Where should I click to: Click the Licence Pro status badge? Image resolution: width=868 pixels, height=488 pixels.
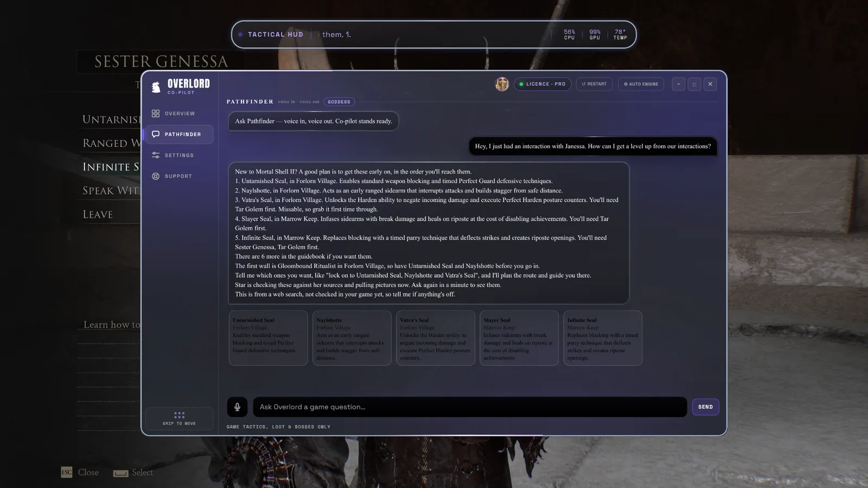coord(542,84)
